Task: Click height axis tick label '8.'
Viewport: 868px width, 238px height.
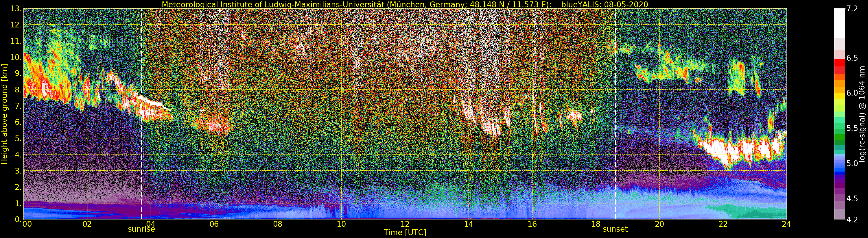Action: point(18,90)
